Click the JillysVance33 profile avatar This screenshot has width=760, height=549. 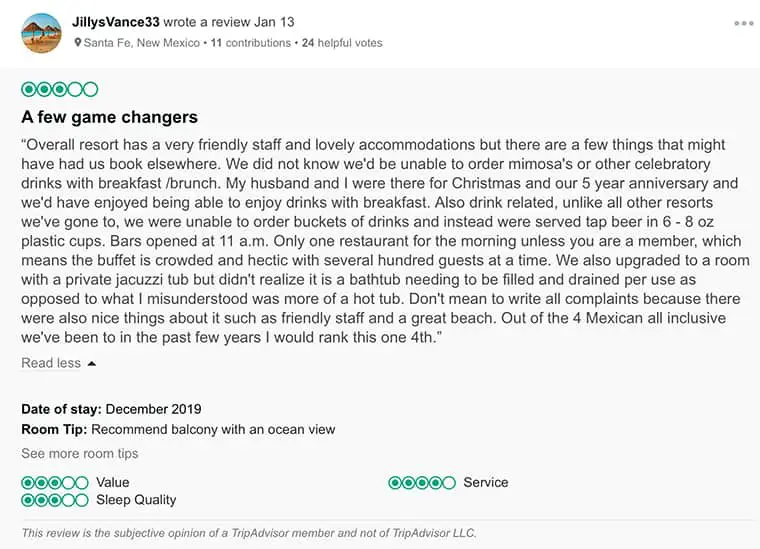[41, 32]
